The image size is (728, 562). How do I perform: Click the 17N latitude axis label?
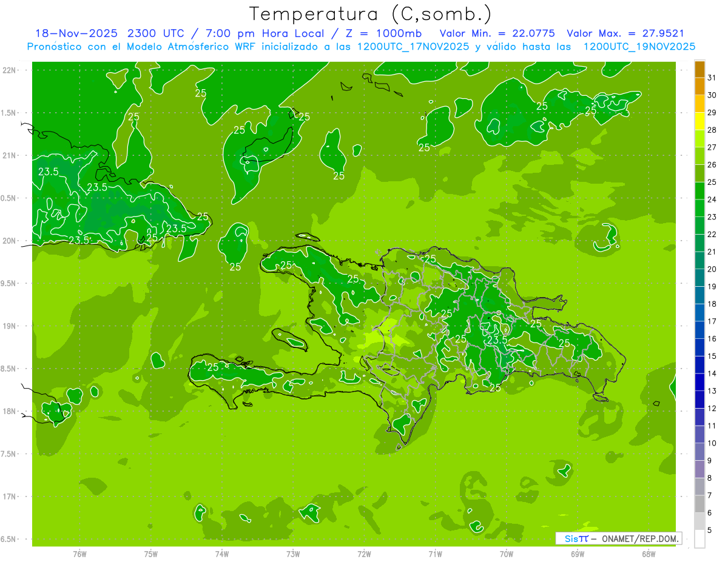point(10,497)
